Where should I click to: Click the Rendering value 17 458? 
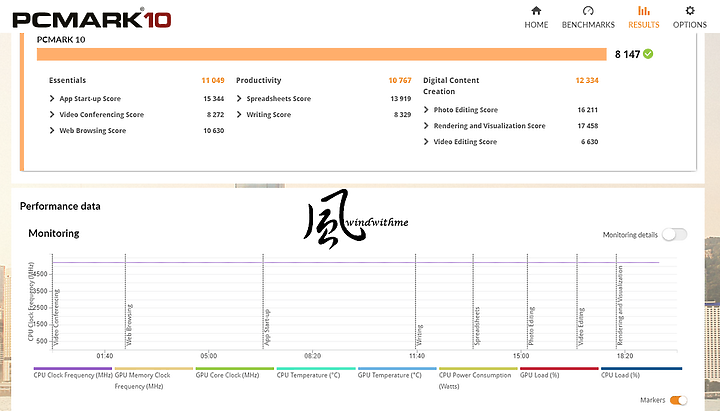(x=588, y=126)
